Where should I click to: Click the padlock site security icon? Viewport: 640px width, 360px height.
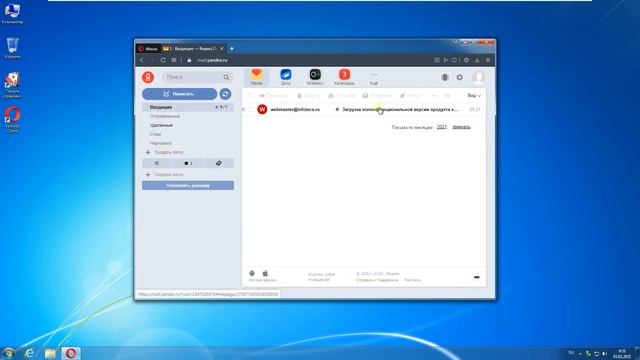(189, 60)
